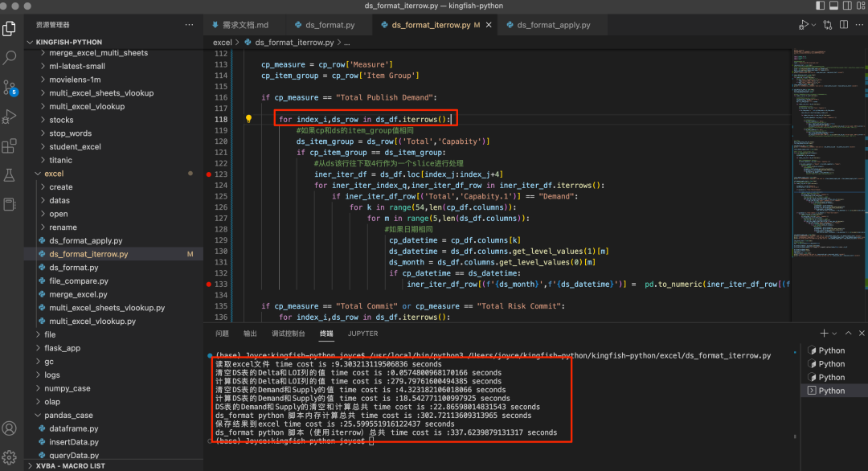Open the Extensions view
Image resolution: width=868 pixels, height=471 pixels.
tap(10, 146)
